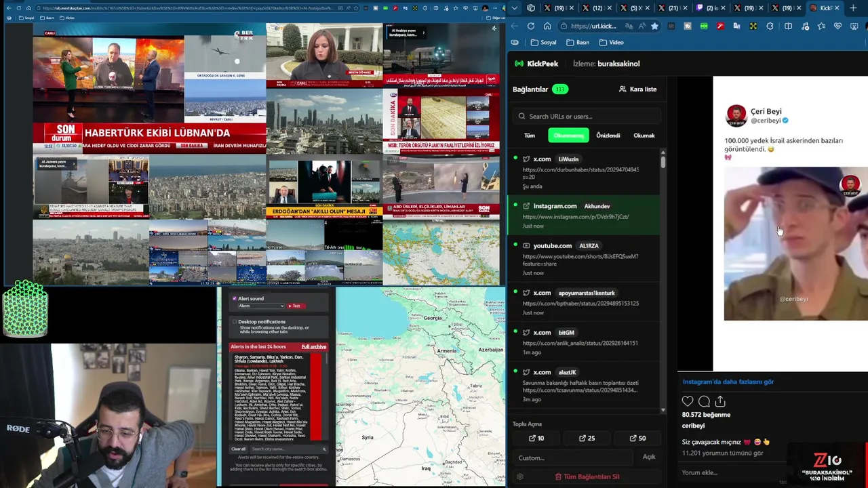Switch to X tab showing (5)
Screen dimensions: 868x488
(636, 8)
